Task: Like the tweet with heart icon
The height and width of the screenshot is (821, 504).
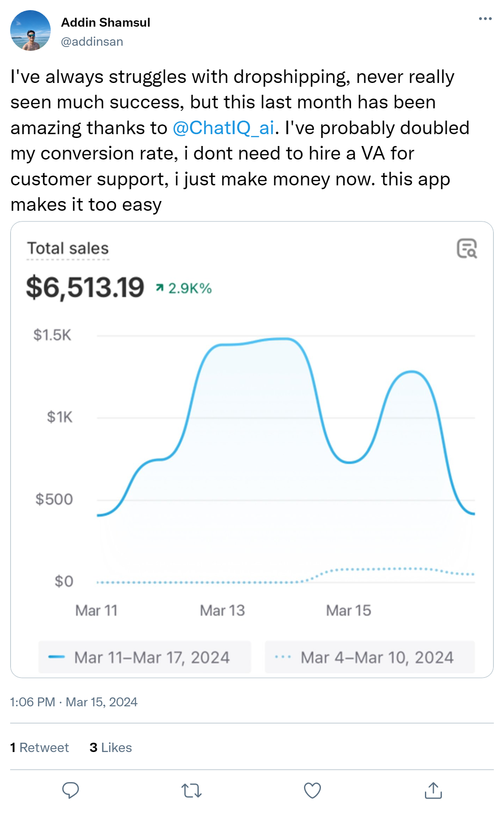Action: pyautogui.click(x=312, y=790)
